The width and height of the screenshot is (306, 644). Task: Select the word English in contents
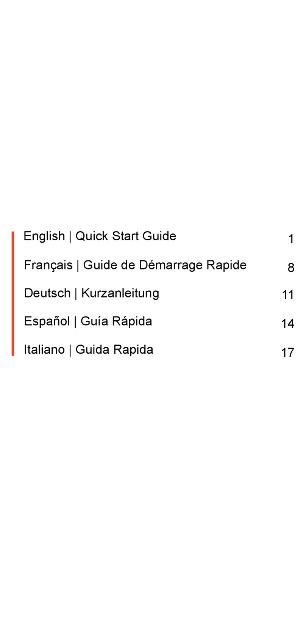click(x=44, y=236)
